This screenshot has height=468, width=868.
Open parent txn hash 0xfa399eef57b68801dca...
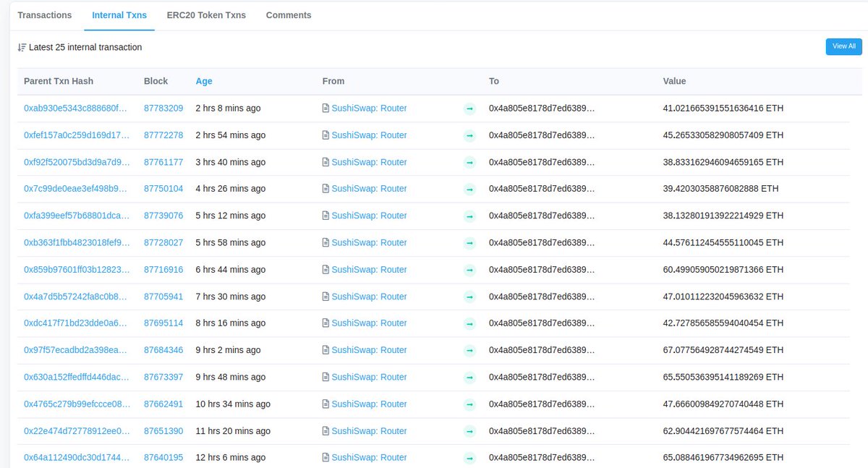[76, 216]
